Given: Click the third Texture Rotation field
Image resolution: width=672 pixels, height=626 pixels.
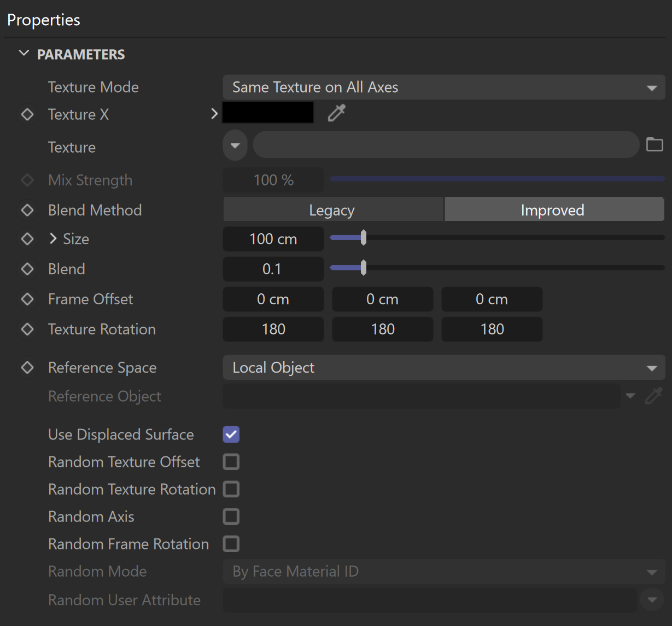Looking at the screenshot, I should pyautogui.click(x=492, y=329).
